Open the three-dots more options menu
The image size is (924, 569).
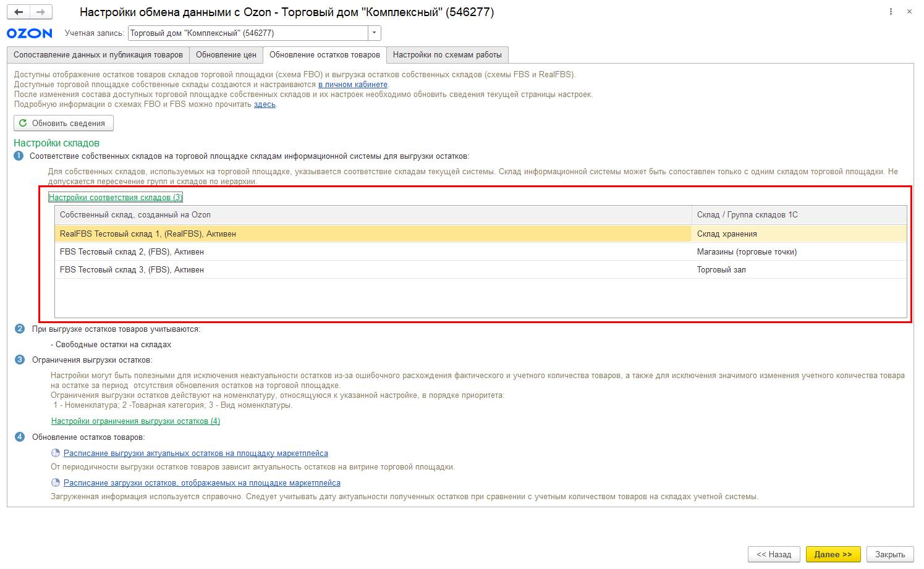click(x=891, y=12)
